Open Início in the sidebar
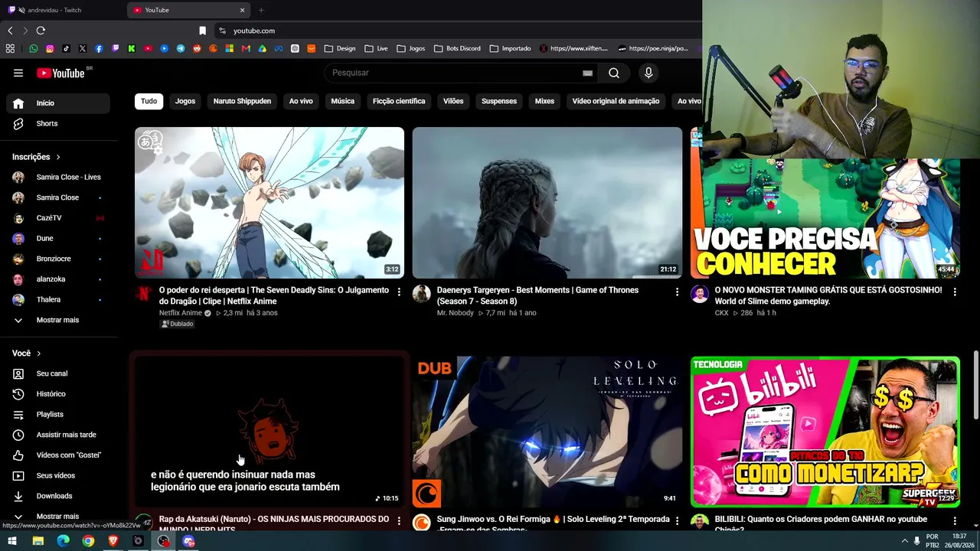980x551 pixels. click(x=58, y=103)
